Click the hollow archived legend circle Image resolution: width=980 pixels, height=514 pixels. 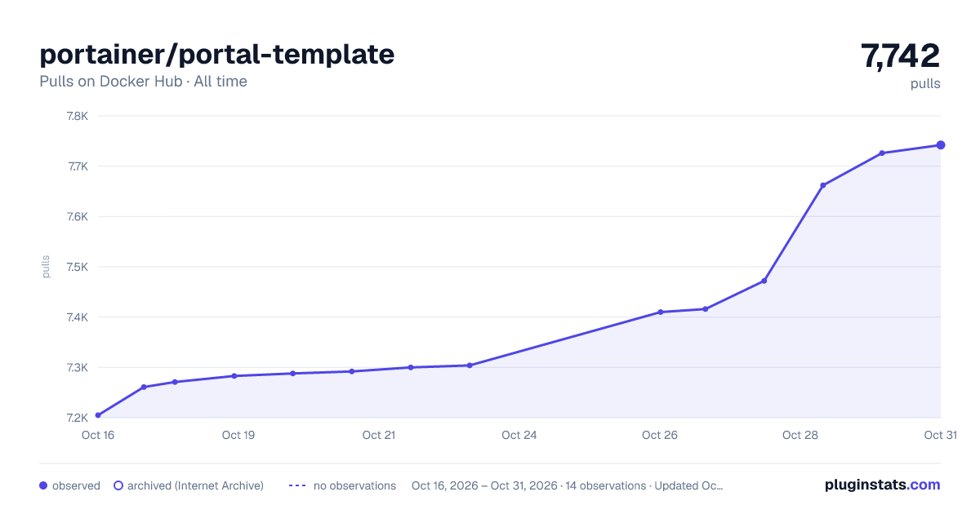tap(118, 485)
